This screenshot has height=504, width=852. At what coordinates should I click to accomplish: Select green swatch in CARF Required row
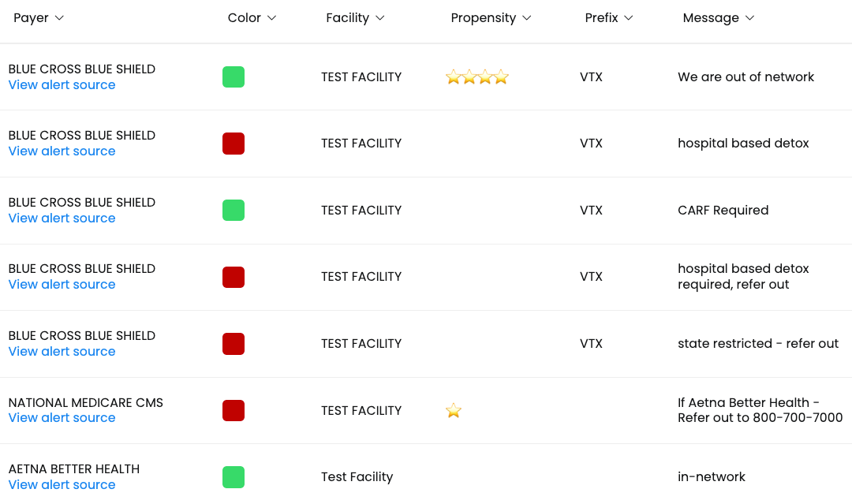click(x=234, y=211)
